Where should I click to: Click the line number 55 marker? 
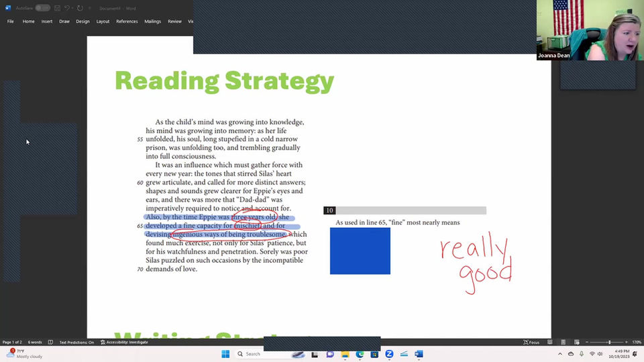140,139
